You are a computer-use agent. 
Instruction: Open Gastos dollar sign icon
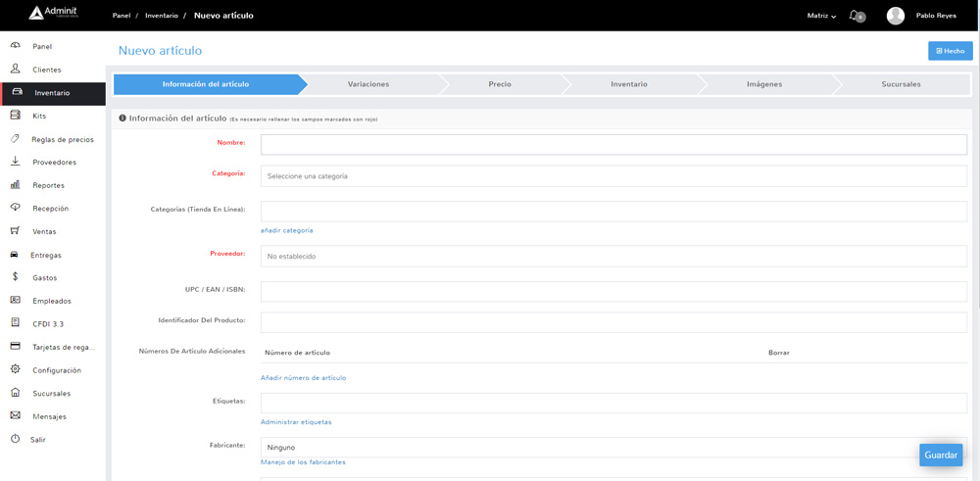pyautogui.click(x=16, y=277)
